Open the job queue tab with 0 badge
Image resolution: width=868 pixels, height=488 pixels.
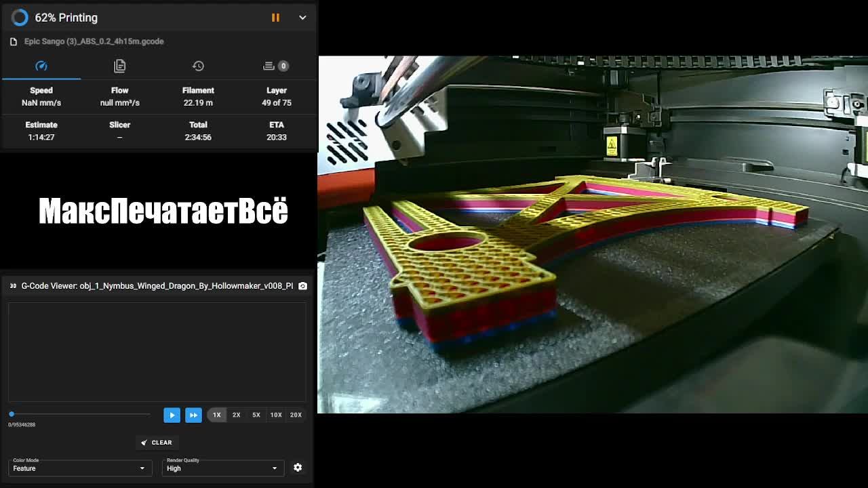point(276,66)
